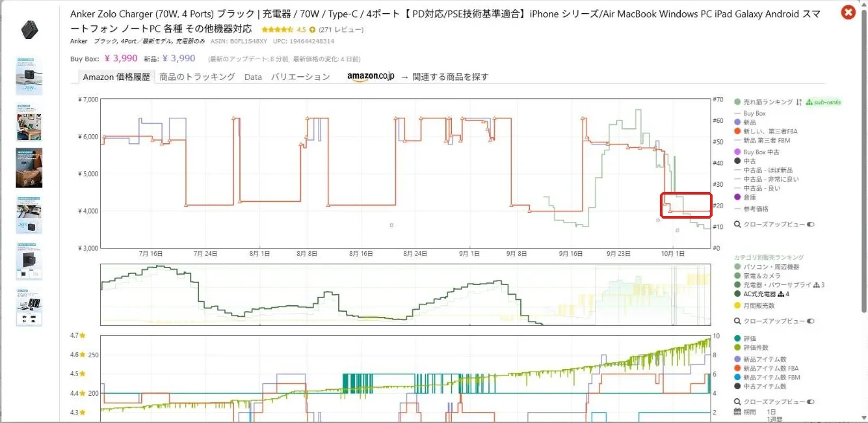Image resolution: width=868 pixels, height=423 pixels.
Task: Click the Buy Box price ¥ 3,990
Action: [120, 58]
